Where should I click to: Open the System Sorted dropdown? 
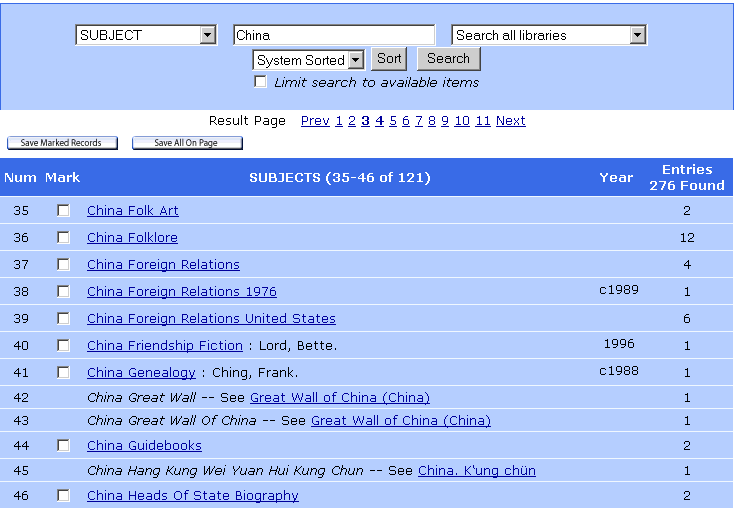[x=309, y=60]
